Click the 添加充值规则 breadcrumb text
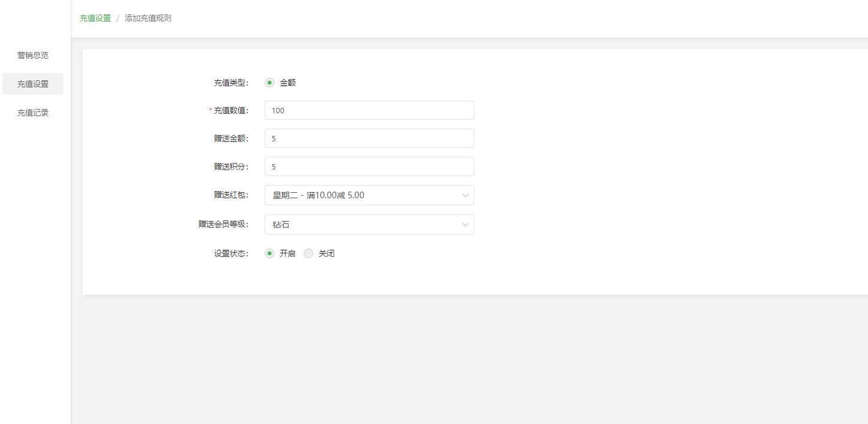Image resolution: width=868 pixels, height=424 pixels. pos(148,18)
